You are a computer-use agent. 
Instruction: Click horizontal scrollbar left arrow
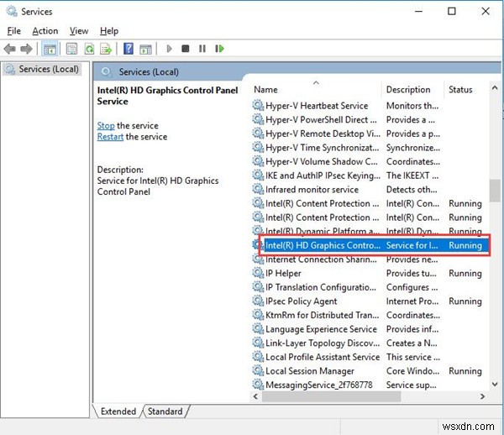point(256,396)
